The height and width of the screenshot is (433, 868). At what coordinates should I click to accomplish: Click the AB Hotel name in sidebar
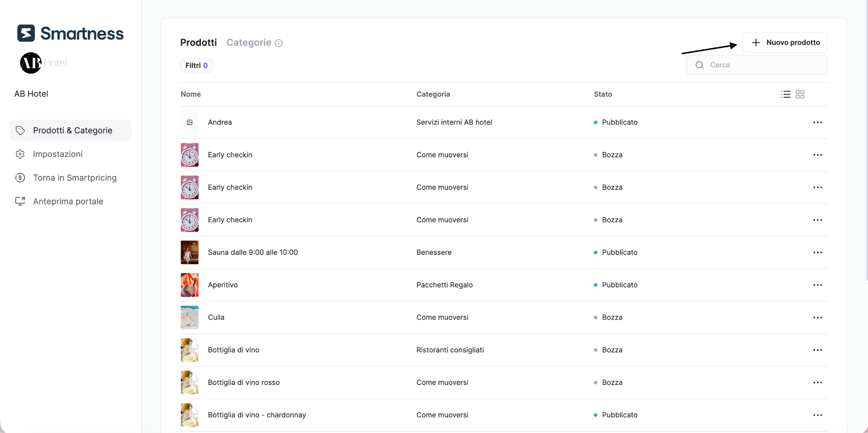point(31,94)
